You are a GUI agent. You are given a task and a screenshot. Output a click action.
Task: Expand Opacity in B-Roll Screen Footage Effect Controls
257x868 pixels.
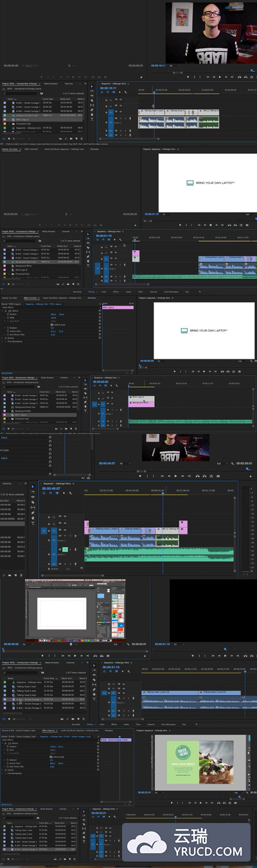click(x=3, y=770)
